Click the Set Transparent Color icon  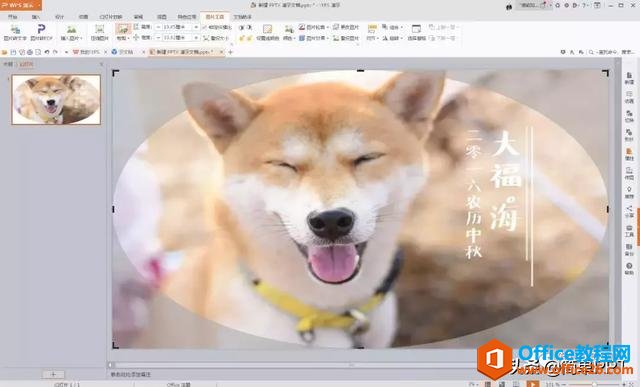tap(267, 29)
